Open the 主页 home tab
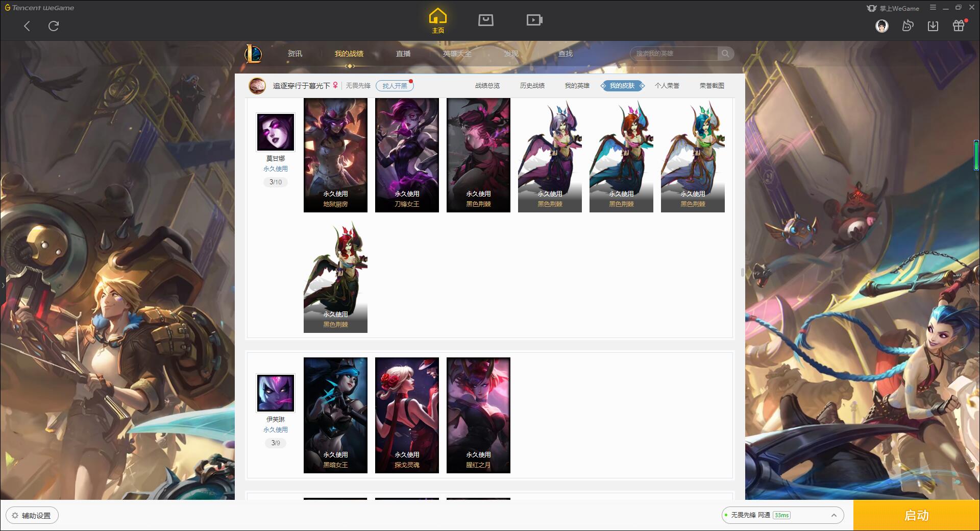This screenshot has width=980, height=531. click(x=438, y=21)
